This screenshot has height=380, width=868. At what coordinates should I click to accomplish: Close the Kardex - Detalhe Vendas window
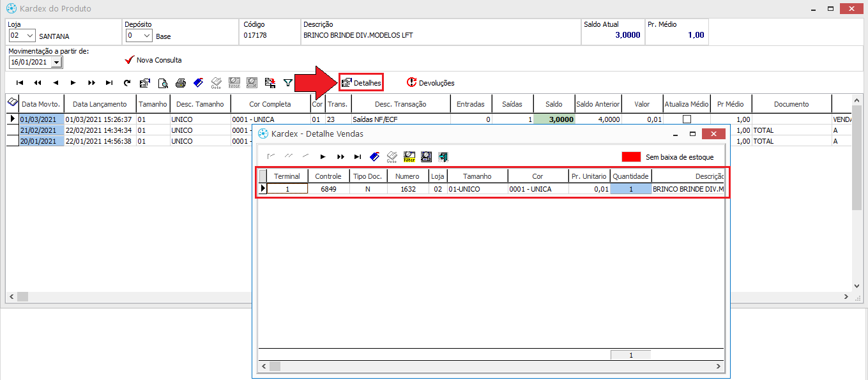tap(712, 134)
